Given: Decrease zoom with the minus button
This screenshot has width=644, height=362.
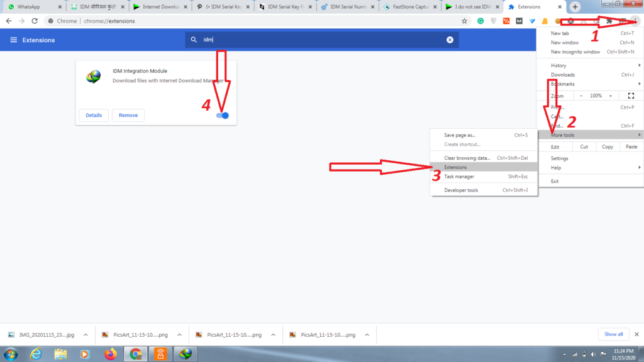Looking at the screenshot, I should coord(581,96).
